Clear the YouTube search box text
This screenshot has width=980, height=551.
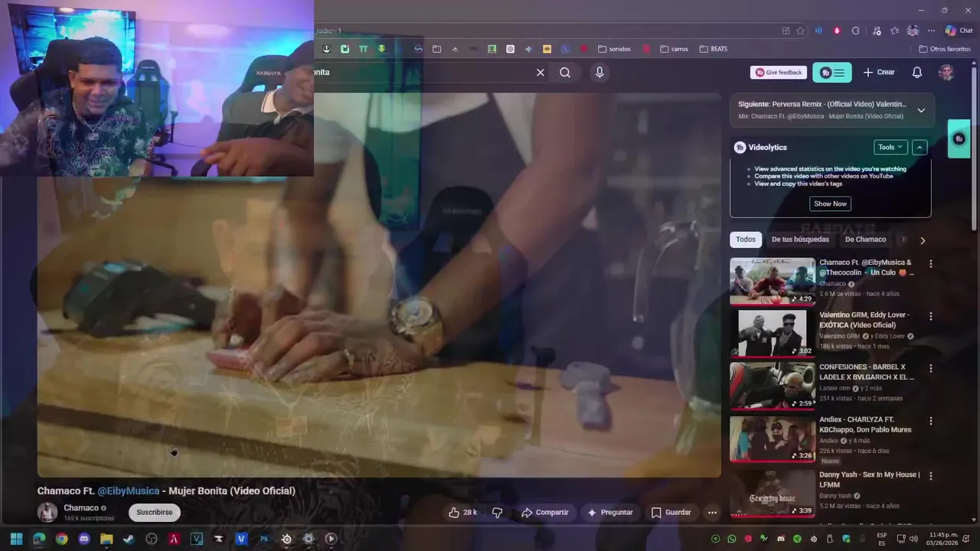[541, 73]
